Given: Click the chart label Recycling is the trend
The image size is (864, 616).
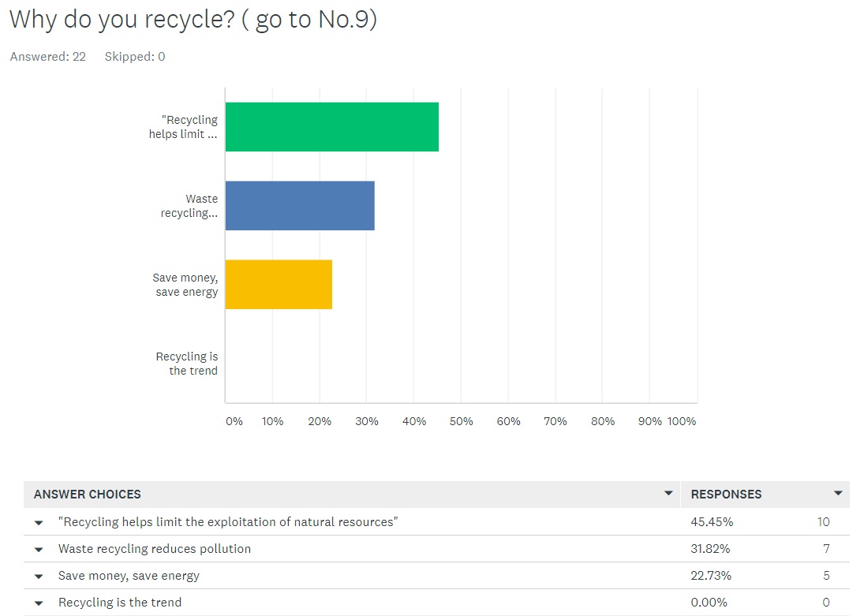Looking at the screenshot, I should pyautogui.click(x=187, y=364).
